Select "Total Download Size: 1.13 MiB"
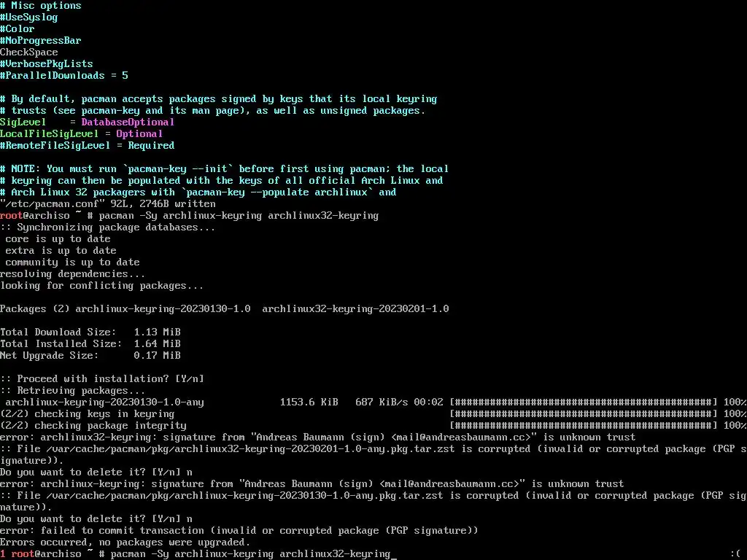The image size is (747, 560). 90,332
